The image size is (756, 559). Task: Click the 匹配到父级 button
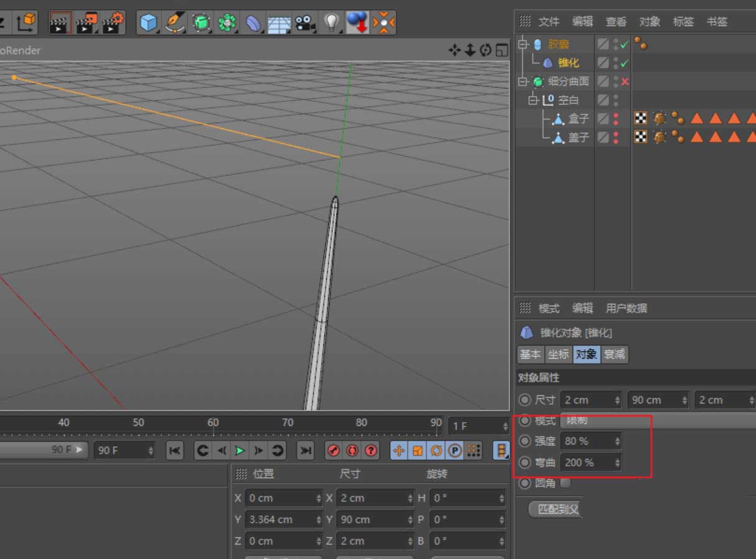(x=557, y=509)
